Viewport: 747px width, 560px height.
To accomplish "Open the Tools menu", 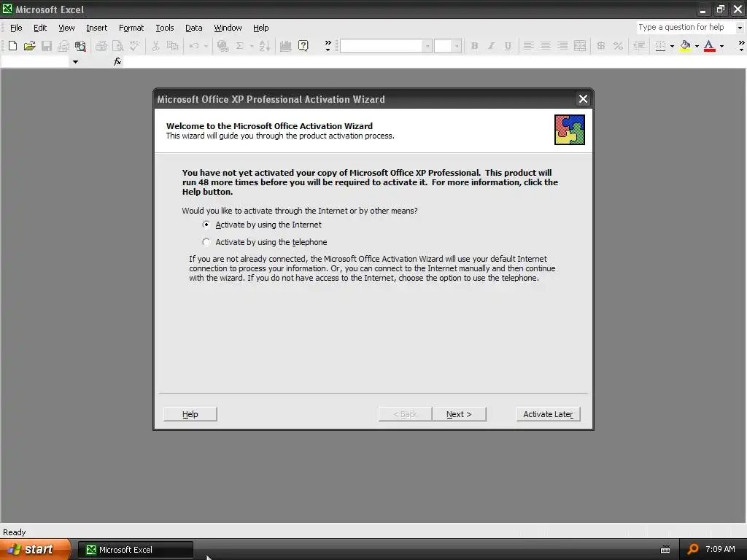I will [165, 28].
